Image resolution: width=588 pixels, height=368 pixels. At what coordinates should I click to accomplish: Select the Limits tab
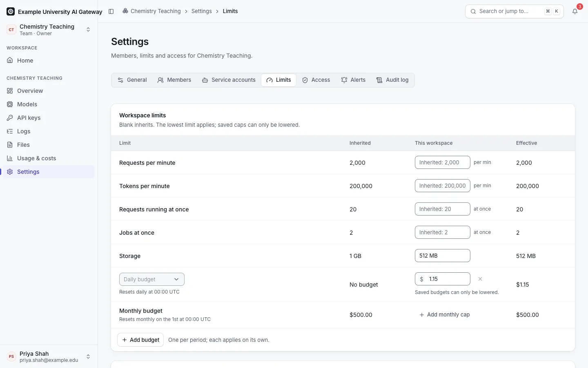click(279, 80)
